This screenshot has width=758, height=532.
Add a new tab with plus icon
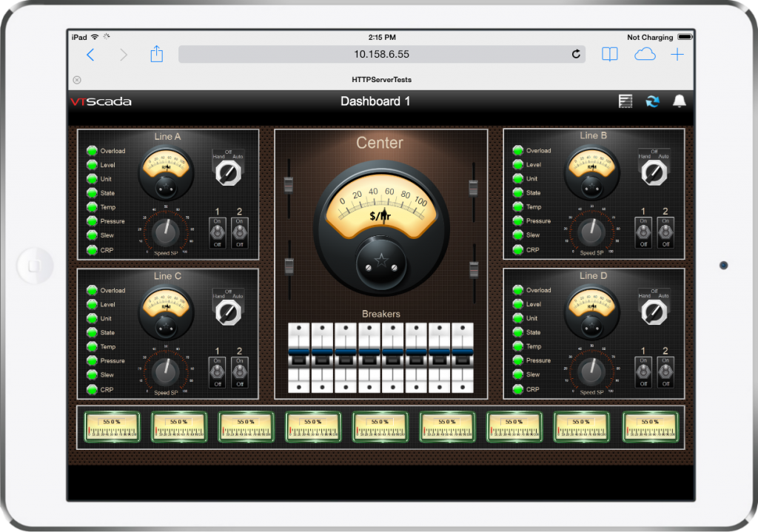pyautogui.click(x=677, y=55)
